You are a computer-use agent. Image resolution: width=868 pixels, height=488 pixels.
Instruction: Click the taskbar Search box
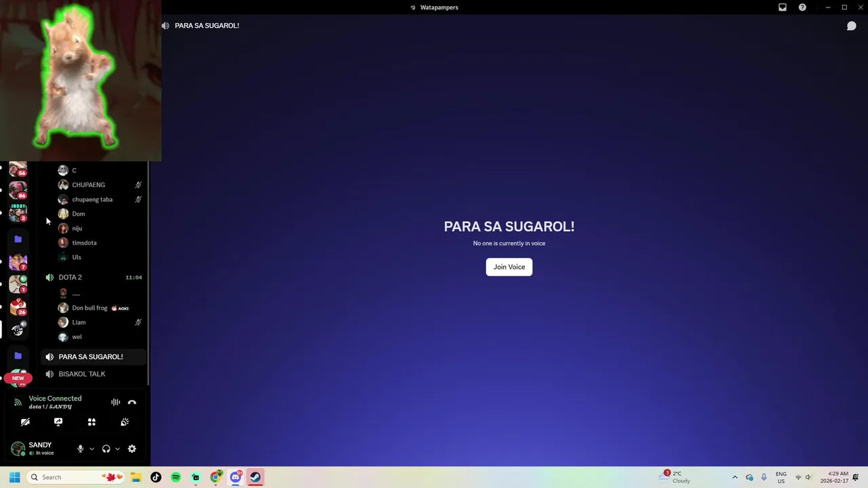tap(76, 477)
